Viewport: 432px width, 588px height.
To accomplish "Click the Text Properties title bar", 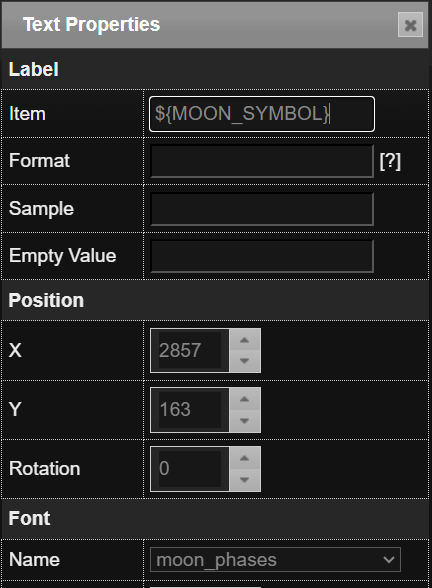I will [199, 25].
